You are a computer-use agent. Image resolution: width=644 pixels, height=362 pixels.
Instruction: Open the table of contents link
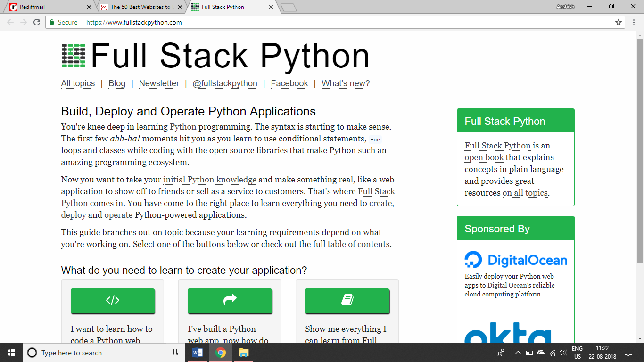tap(358, 244)
